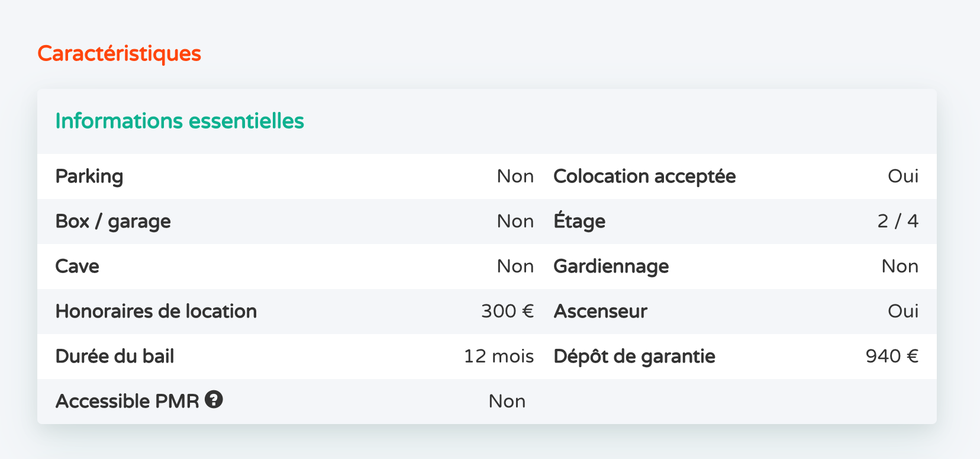
Task: Select the 940 € deposit value
Action: click(x=892, y=357)
